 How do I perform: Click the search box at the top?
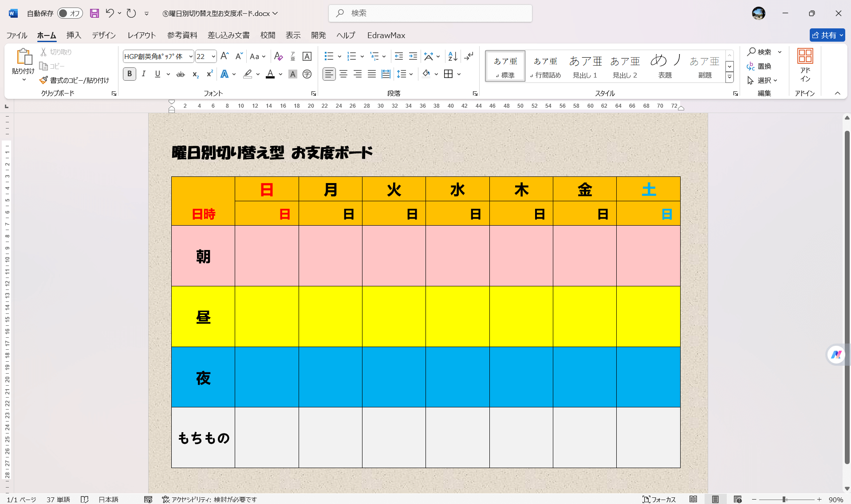coord(429,13)
